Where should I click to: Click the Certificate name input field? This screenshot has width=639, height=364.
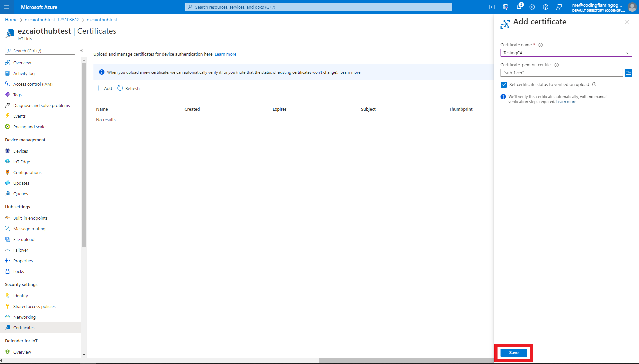tap(566, 53)
